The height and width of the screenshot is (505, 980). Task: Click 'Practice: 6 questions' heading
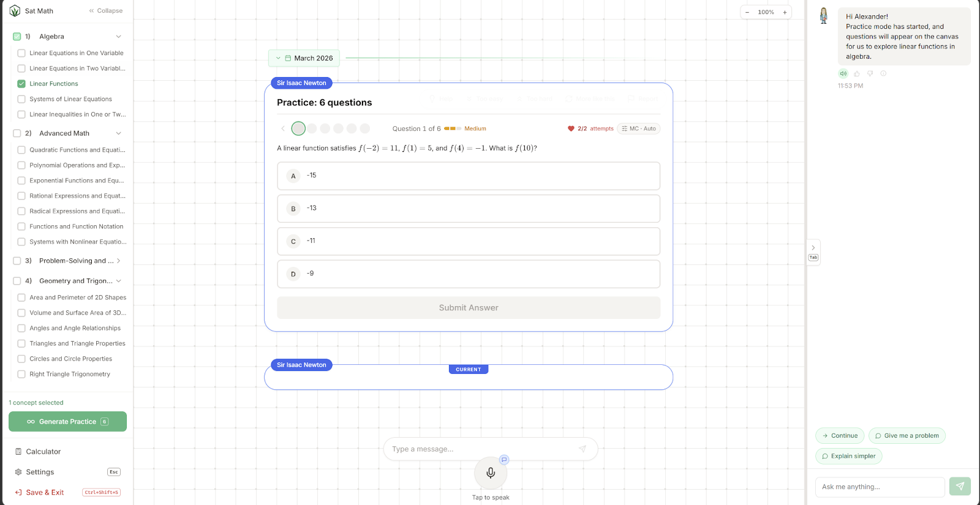point(325,102)
